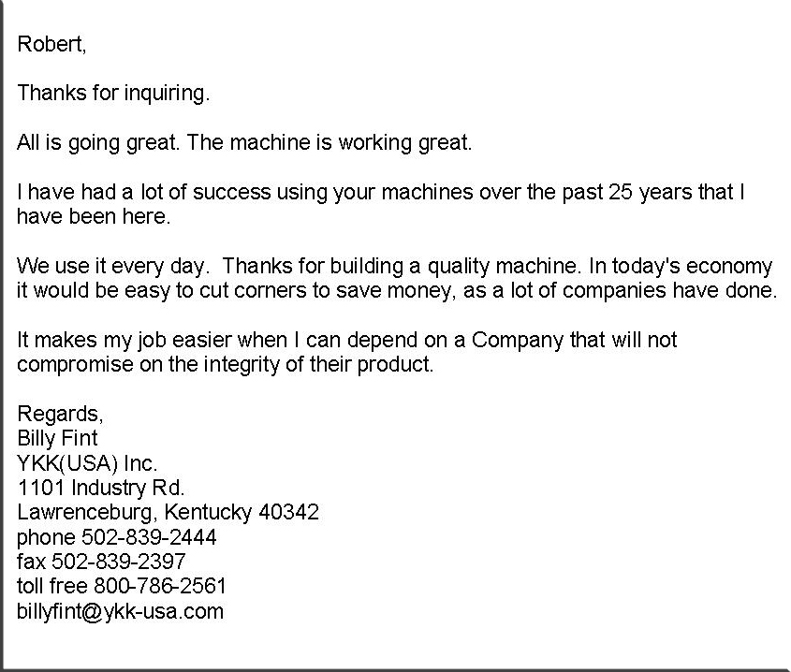Click the line 'Thanks for inquiring.'
791x672 pixels.
coord(113,94)
